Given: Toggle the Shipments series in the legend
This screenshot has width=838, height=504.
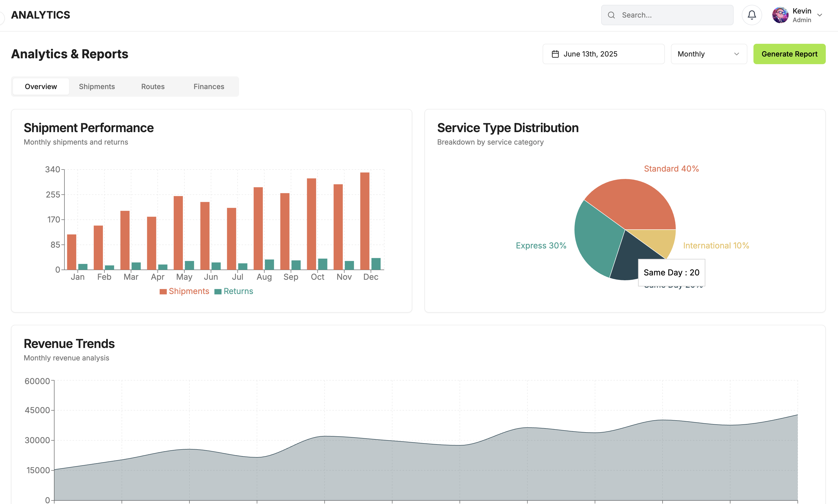Looking at the screenshot, I should click(184, 291).
